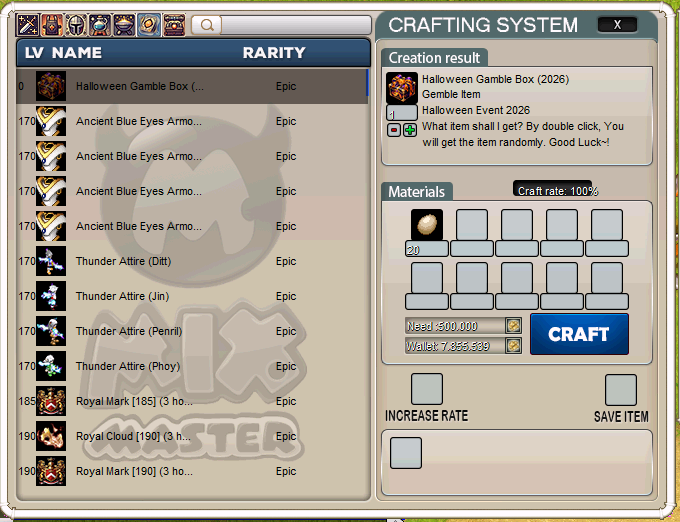Open the Materials tab
This screenshot has height=522, width=680.
click(417, 192)
